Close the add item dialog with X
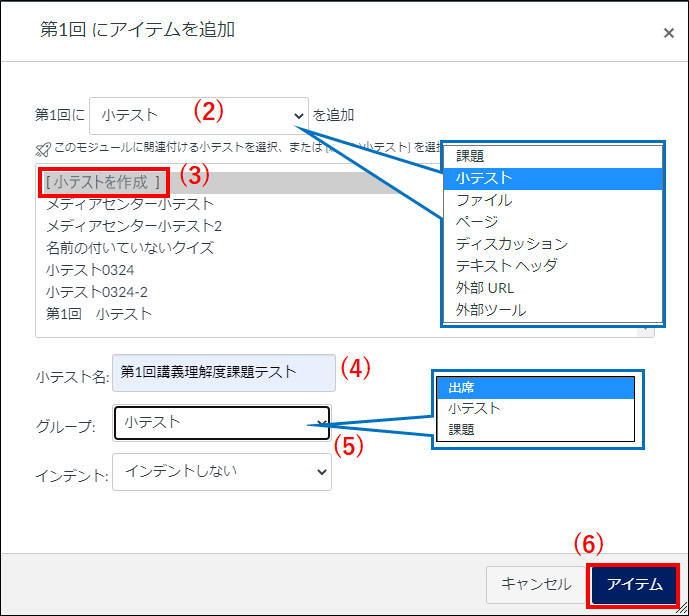 pyautogui.click(x=668, y=33)
